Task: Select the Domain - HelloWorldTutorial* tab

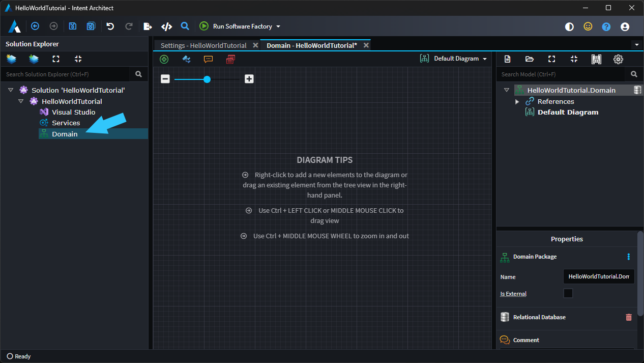Action: 312,45
